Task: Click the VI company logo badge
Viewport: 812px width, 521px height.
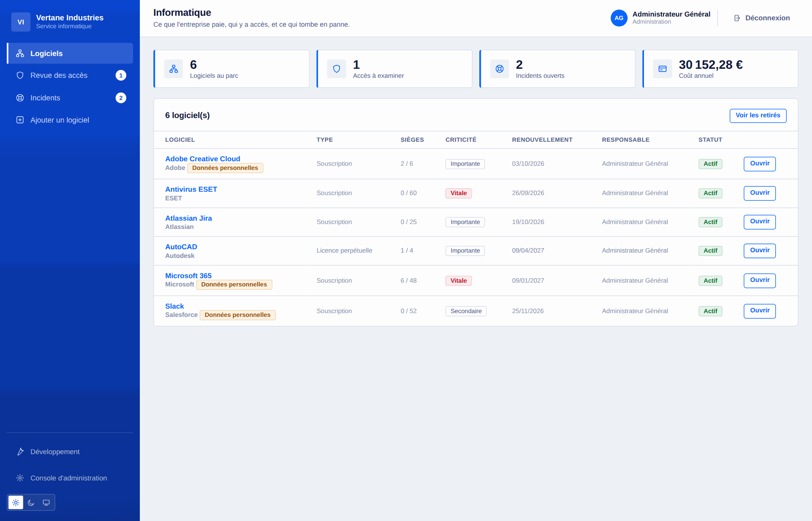Action: click(21, 22)
